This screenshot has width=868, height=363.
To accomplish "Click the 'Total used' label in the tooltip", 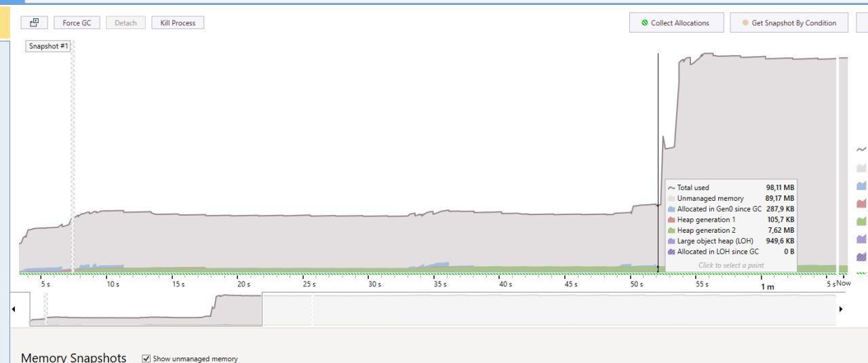I will click(693, 188).
